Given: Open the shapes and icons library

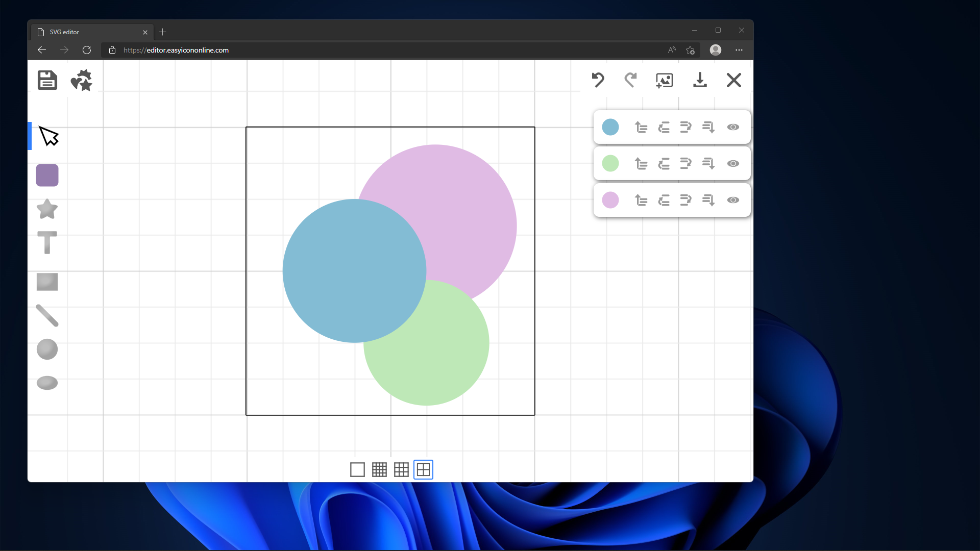Looking at the screenshot, I should pos(82,80).
